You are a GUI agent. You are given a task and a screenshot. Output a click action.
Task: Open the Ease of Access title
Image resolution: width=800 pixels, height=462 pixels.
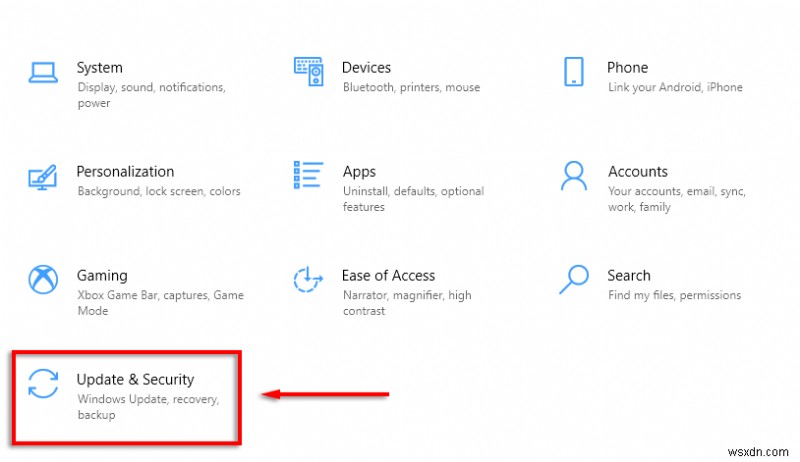tap(388, 275)
